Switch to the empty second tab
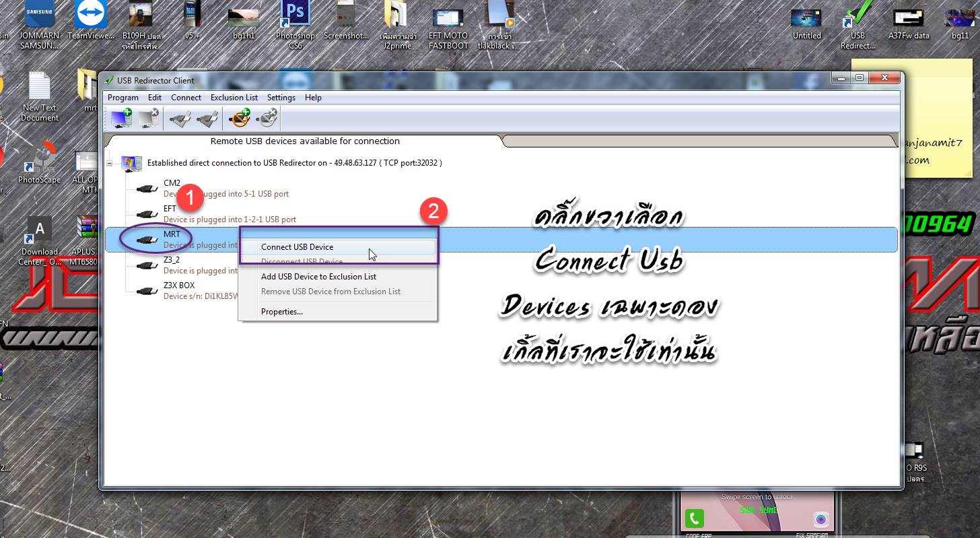The width and height of the screenshot is (980, 538). (x=700, y=141)
